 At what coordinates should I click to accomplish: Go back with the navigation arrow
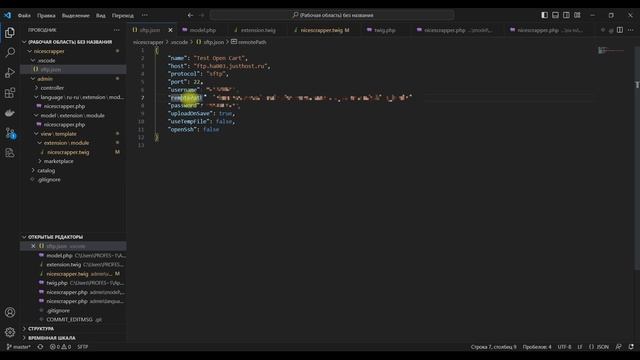click(x=191, y=15)
